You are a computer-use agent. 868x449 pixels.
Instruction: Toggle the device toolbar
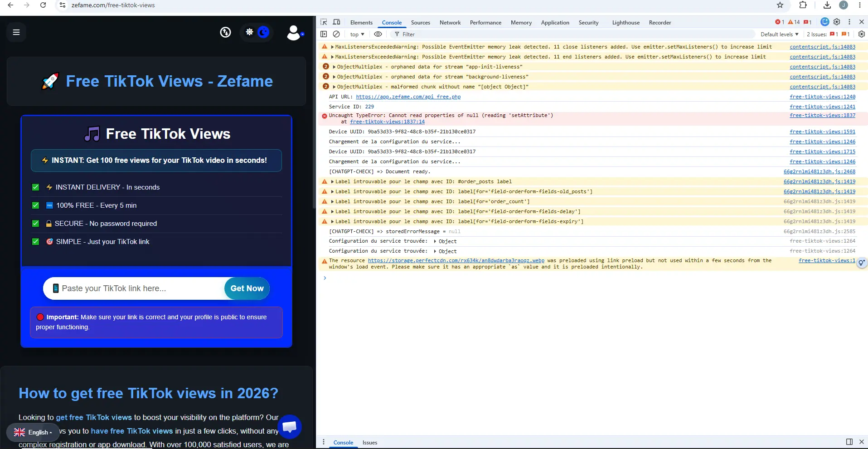(336, 22)
